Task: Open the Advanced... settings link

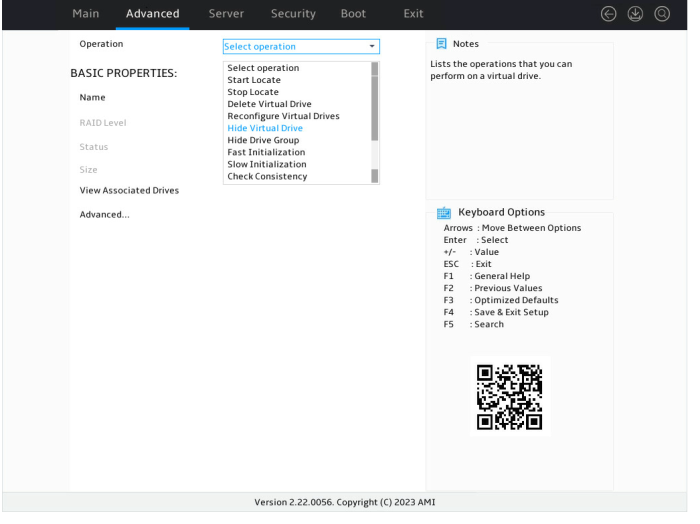Action: point(106,217)
